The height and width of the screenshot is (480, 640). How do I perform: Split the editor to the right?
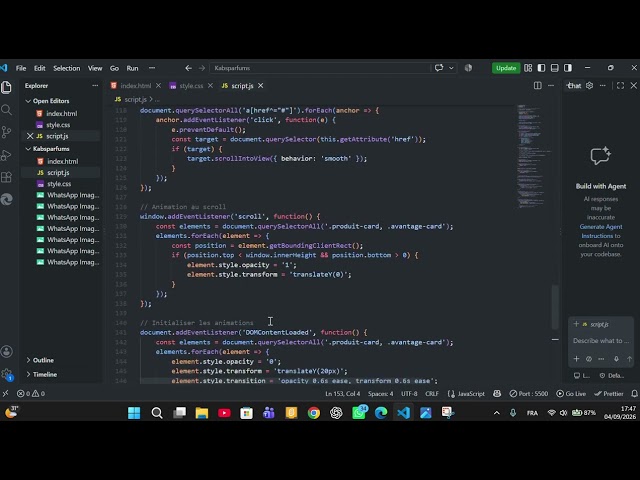538,86
